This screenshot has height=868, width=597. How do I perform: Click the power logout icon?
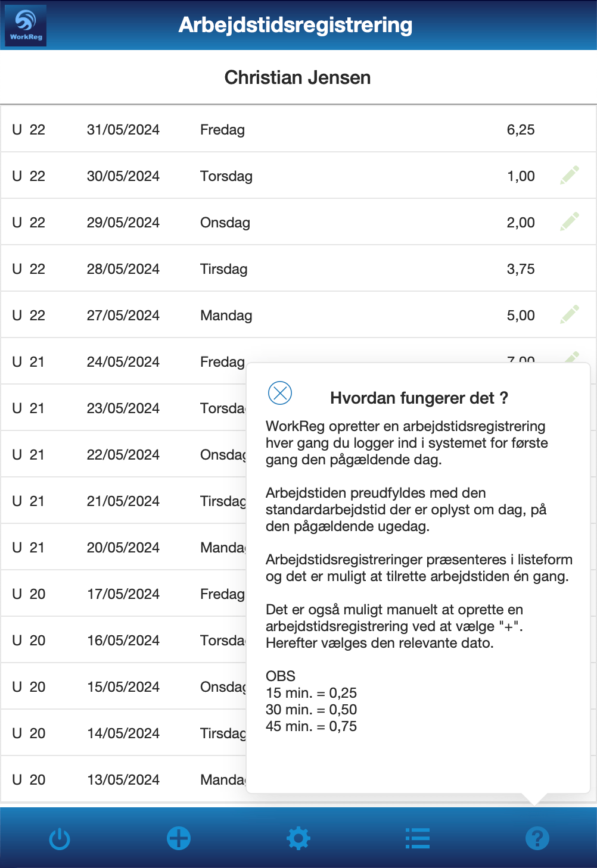coord(60,839)
